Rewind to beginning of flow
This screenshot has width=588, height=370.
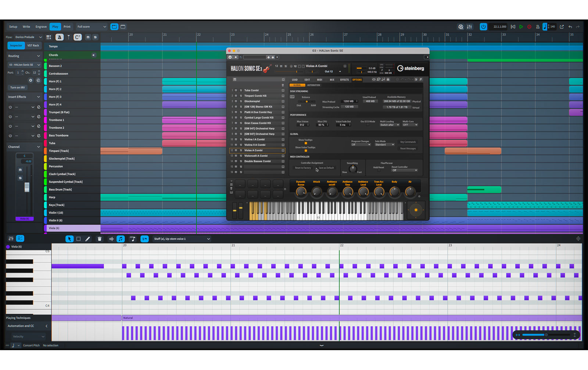tap(513, 27)
